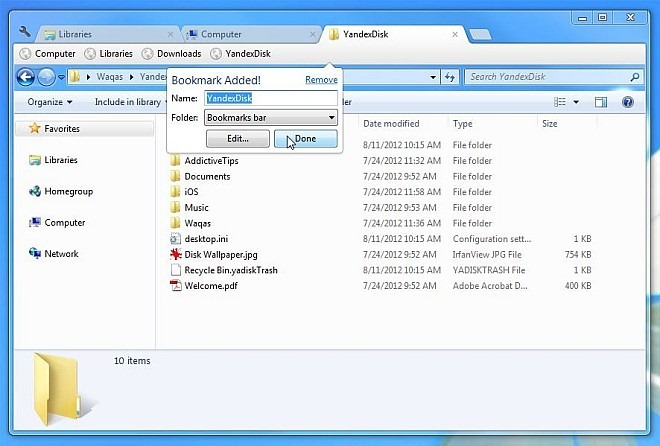
Task: Sort by Type column header
Action: (x=462, y=124)
